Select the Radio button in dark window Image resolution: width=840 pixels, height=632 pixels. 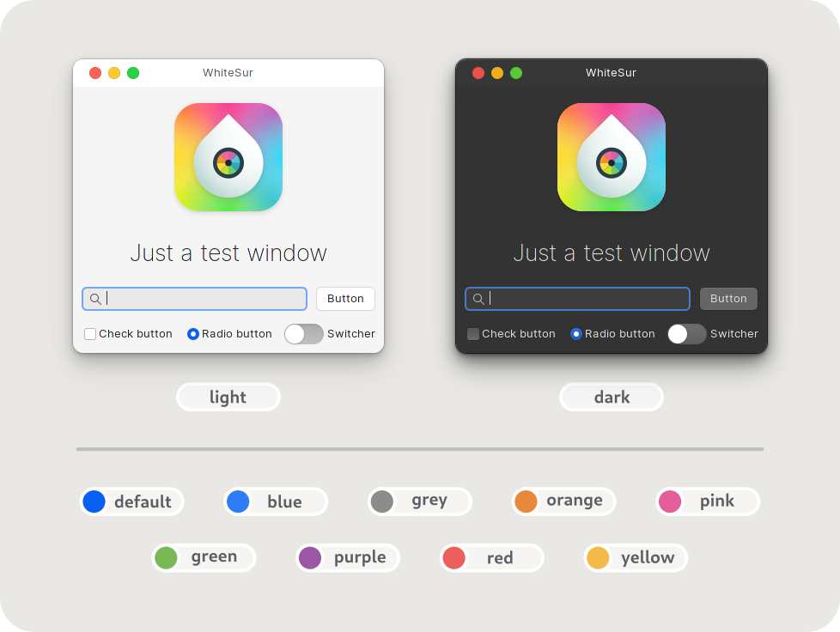click(x=576, y=334)
